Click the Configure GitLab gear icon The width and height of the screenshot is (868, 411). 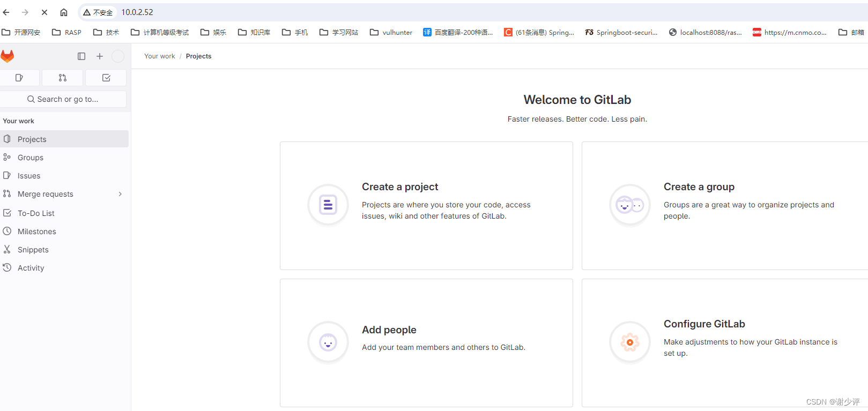tap(630, 342)
